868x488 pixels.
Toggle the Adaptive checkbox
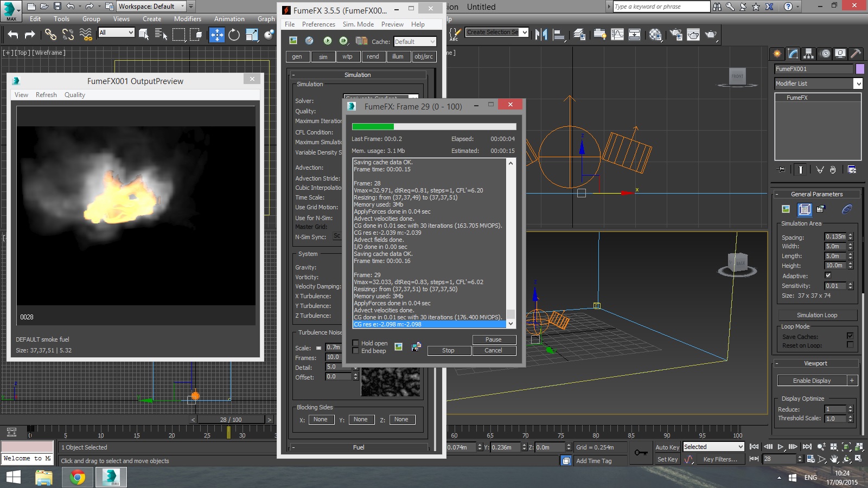tap(828, 275)
